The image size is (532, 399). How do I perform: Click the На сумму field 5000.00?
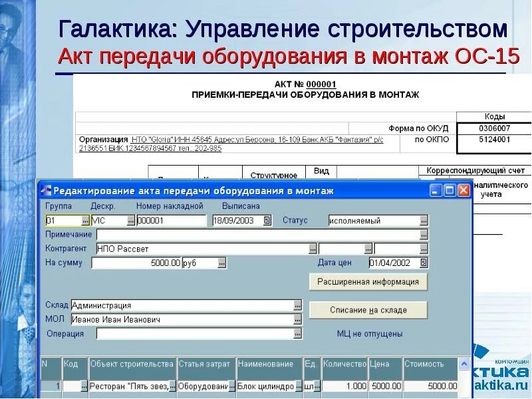coord(136,263)
